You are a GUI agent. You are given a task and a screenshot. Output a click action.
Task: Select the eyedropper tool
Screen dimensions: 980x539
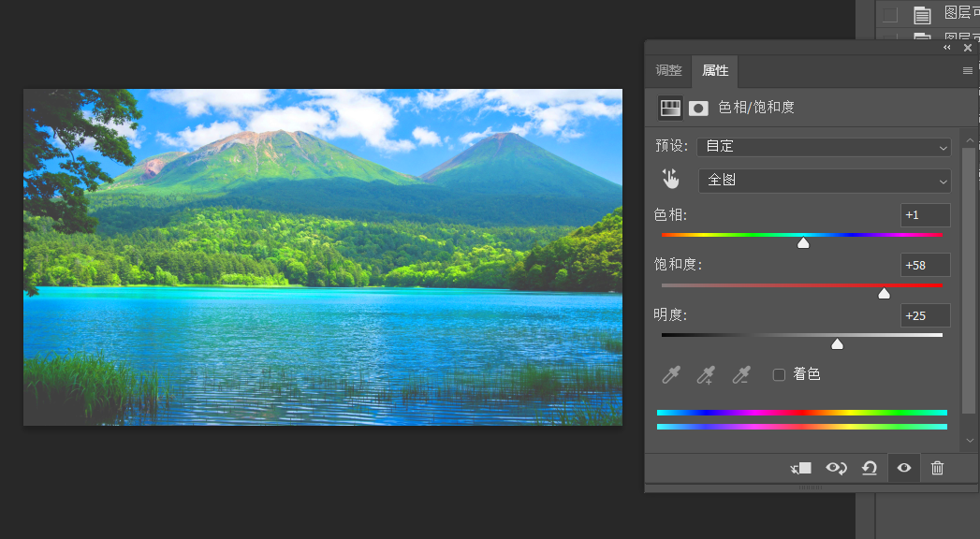click(670, 374)
